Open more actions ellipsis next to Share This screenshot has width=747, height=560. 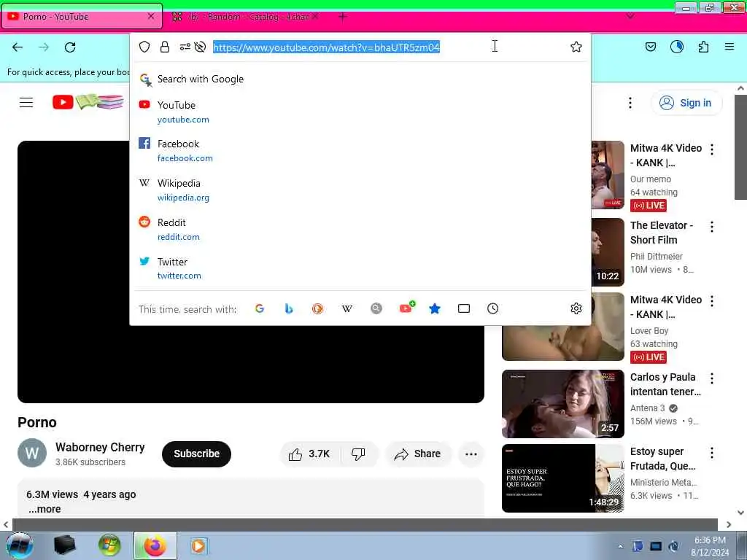pos(471,454)
